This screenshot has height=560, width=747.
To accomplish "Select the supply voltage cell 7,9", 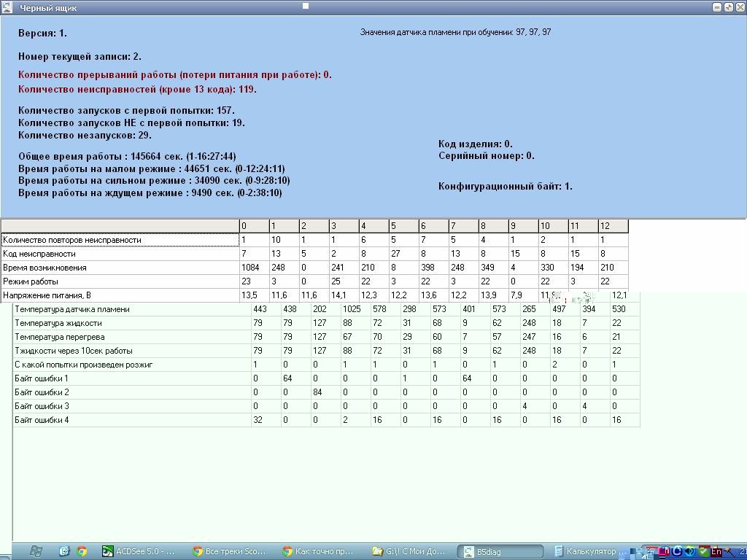I will (524, 295).
